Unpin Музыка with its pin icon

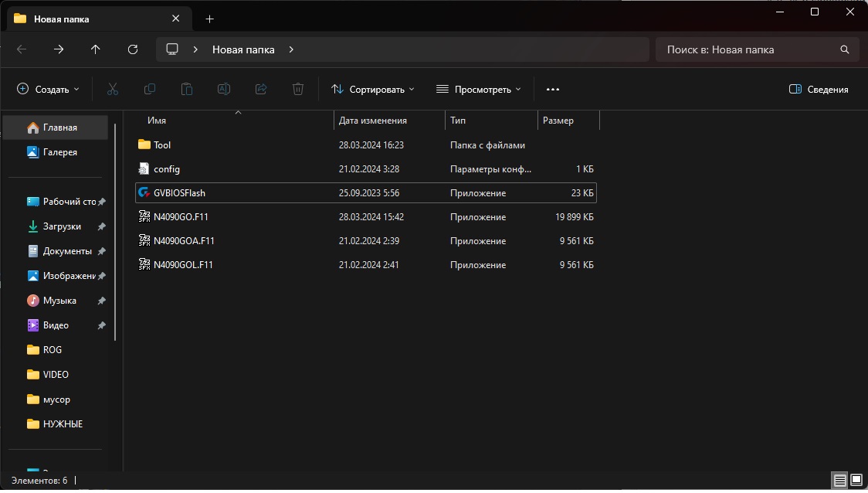click(102, 301)
